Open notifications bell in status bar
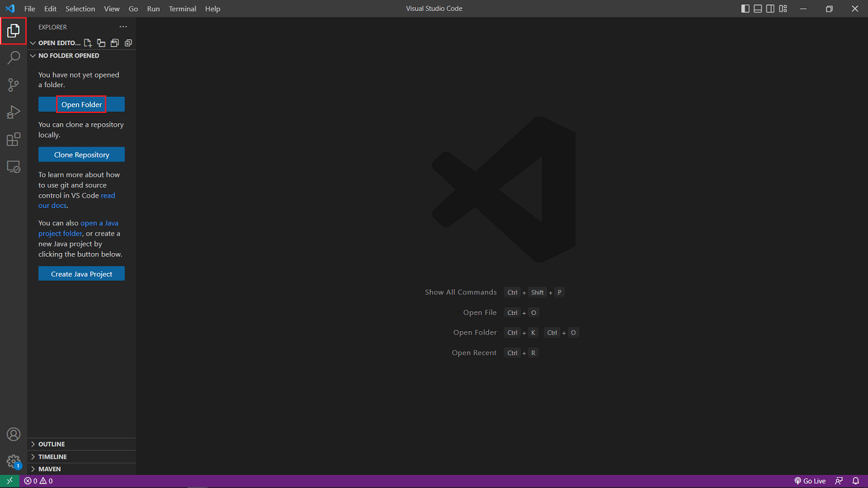Image resolution: width=868 pixels, height=488 pixels. tap(856, 481)
